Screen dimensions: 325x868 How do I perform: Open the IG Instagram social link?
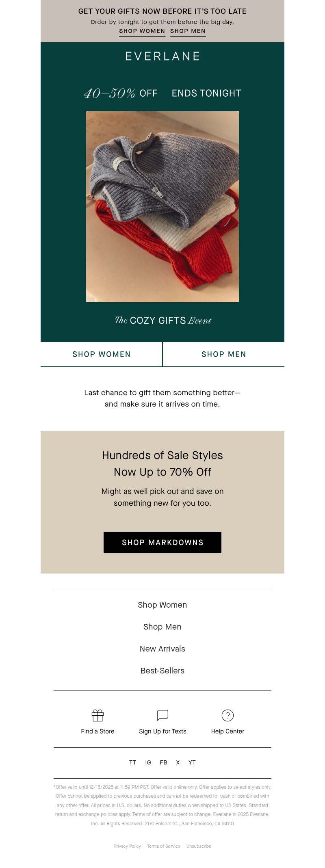(x=148, y=762)
